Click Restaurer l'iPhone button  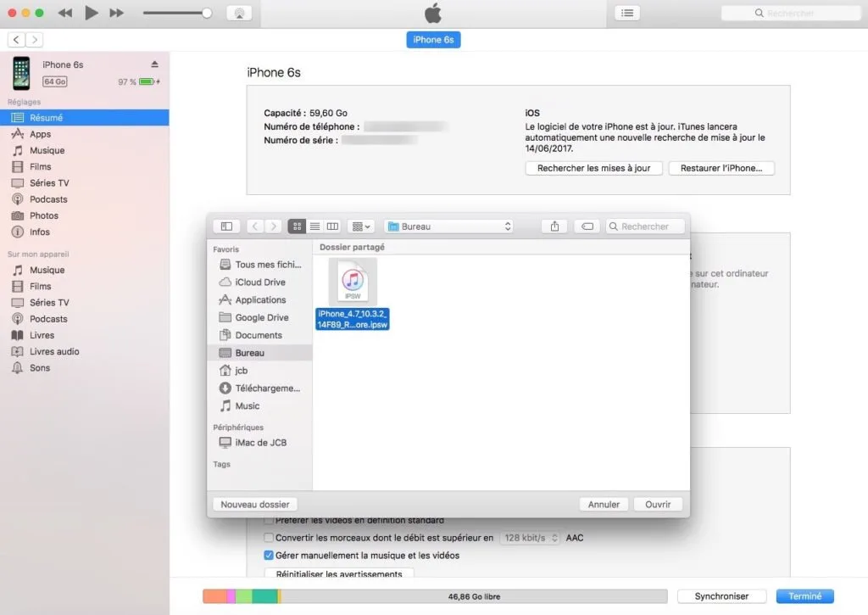(721, 168)
